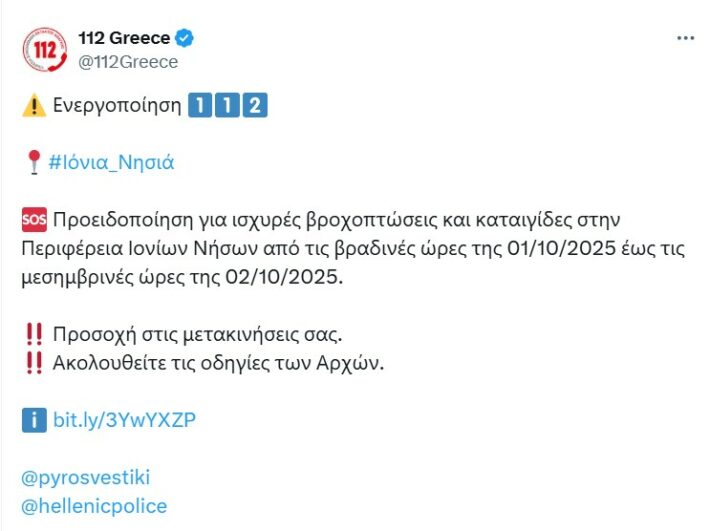
Task: Click the blue verified badge
Action: (185, 38)
